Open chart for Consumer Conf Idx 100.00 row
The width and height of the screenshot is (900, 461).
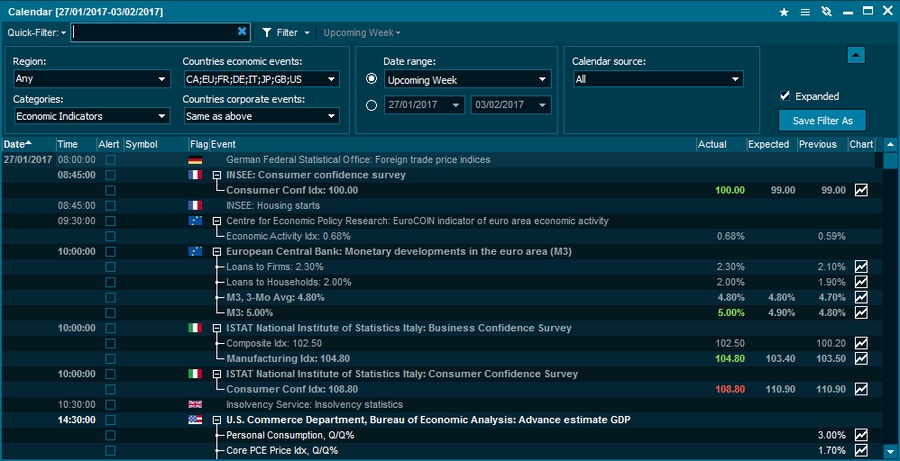point(861,190)
